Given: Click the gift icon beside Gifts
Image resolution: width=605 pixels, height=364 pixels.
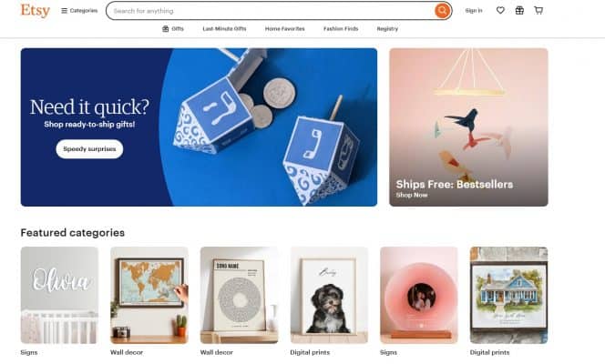Looking at the screenshot, I should (165, 28).
